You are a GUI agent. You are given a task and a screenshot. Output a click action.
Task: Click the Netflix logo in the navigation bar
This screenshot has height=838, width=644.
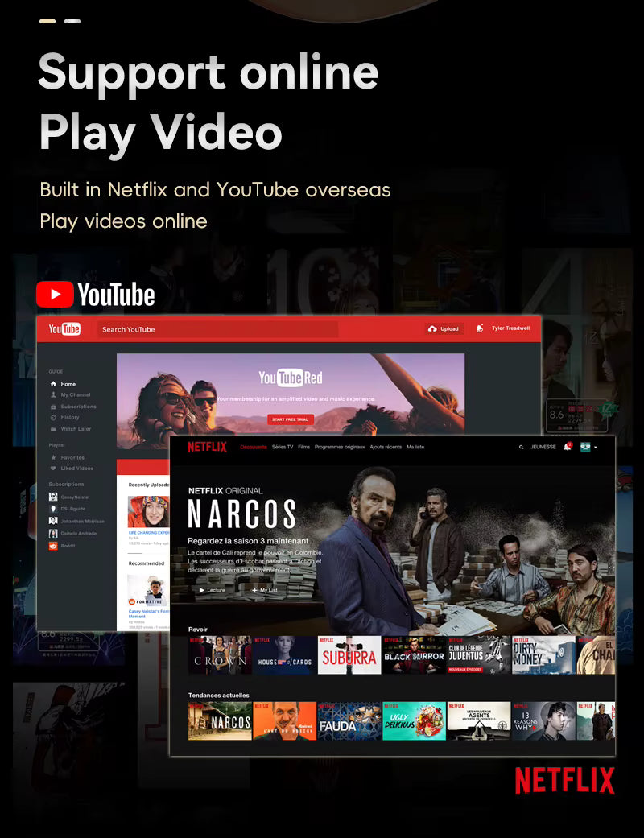(x=208, y=447)
